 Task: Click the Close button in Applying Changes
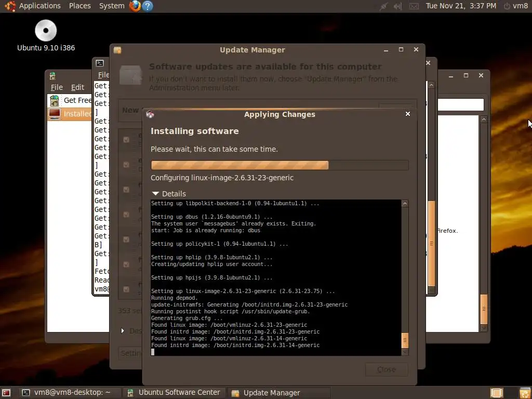pyautogui.click(x=387, y=369)
